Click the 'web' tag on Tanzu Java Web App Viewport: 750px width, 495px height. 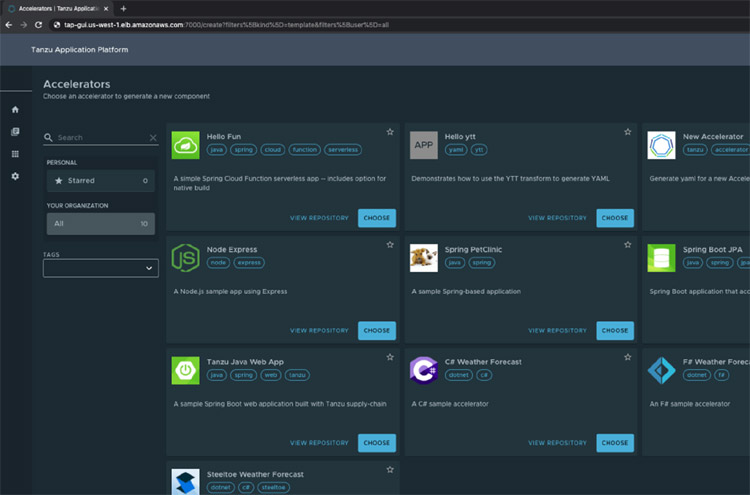click(271, 375)
